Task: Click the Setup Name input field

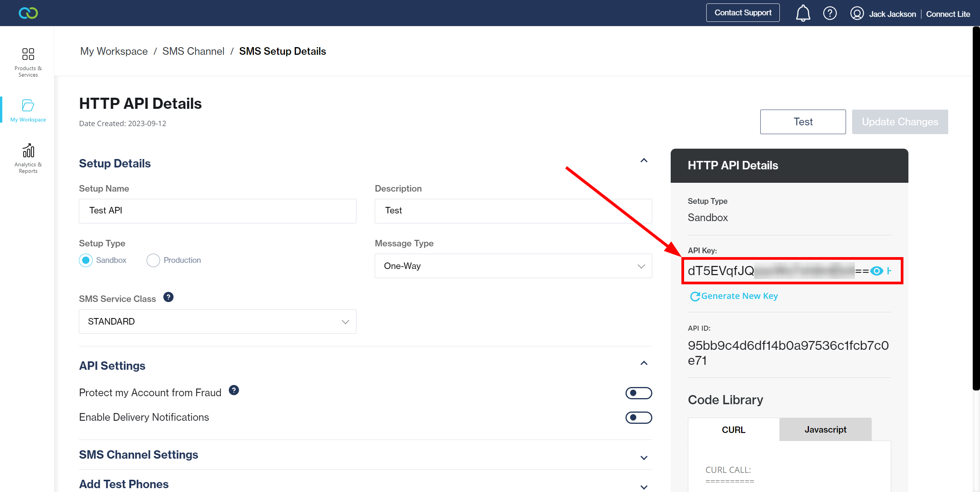Action: point(217,210)
